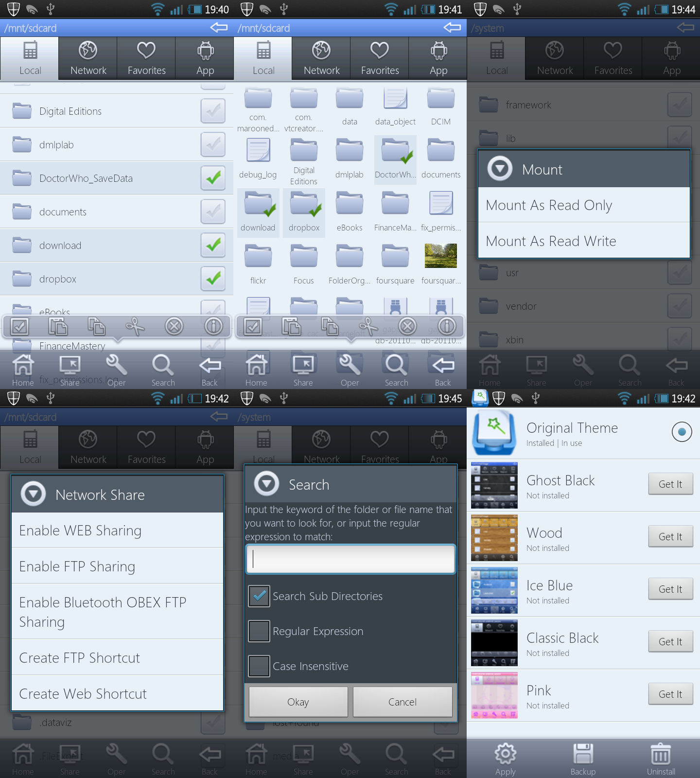Click the Network Share dropdown arrow
This screenshot has width=700, height=778.
[x=34, y=494]
